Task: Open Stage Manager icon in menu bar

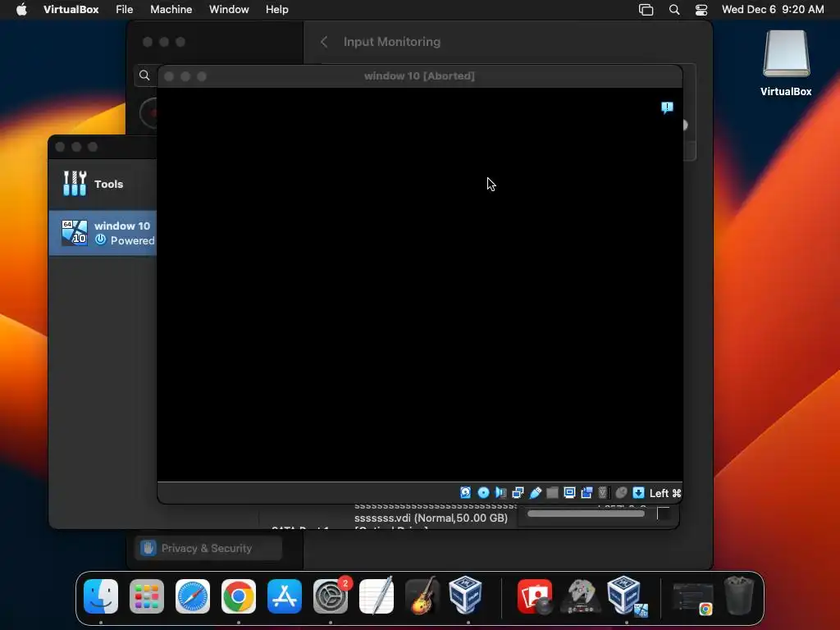Action: coord(646,10)
